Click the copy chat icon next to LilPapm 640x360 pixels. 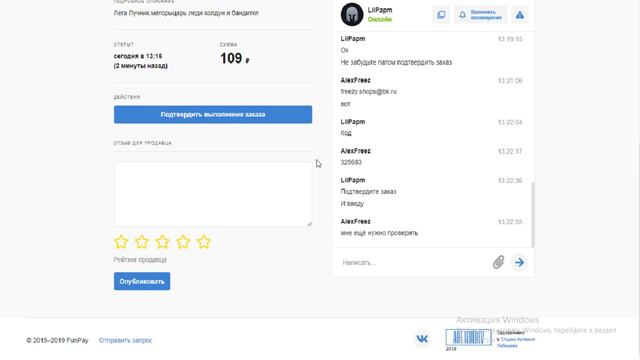click(441, 15)
